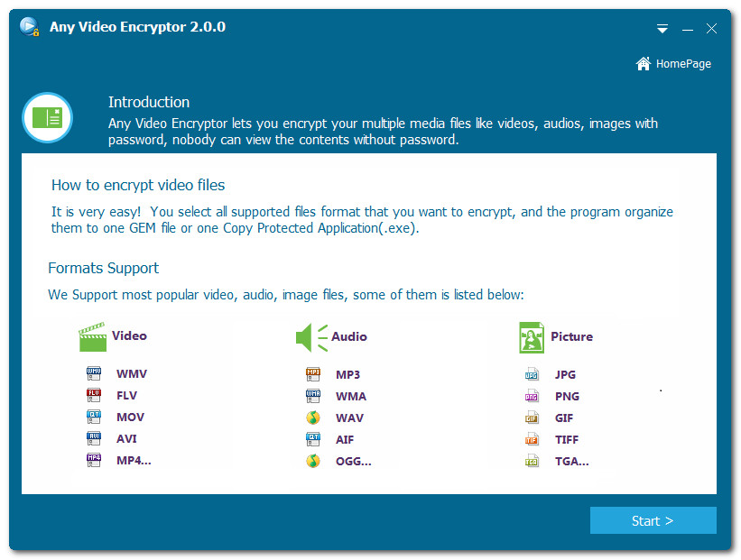Image resolution: width=741 pixels, height=560 pixels.
Task: Click the WMA file type icon
Action: pos(313,396)
